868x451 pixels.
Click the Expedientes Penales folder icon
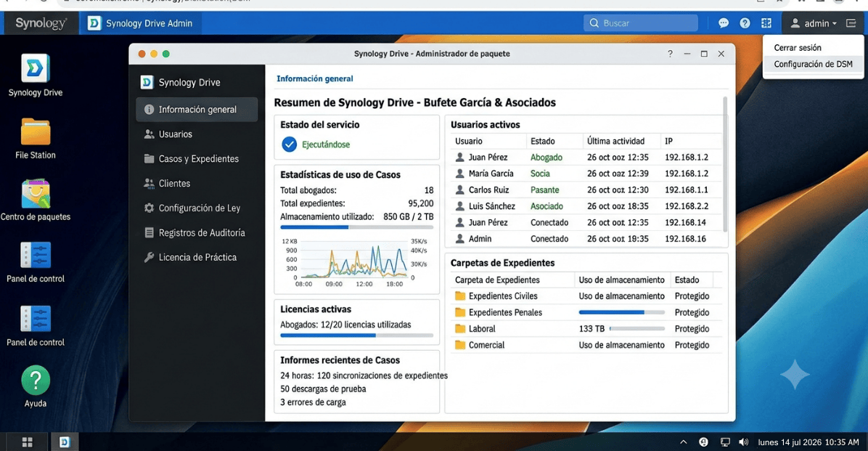(460, 312)
